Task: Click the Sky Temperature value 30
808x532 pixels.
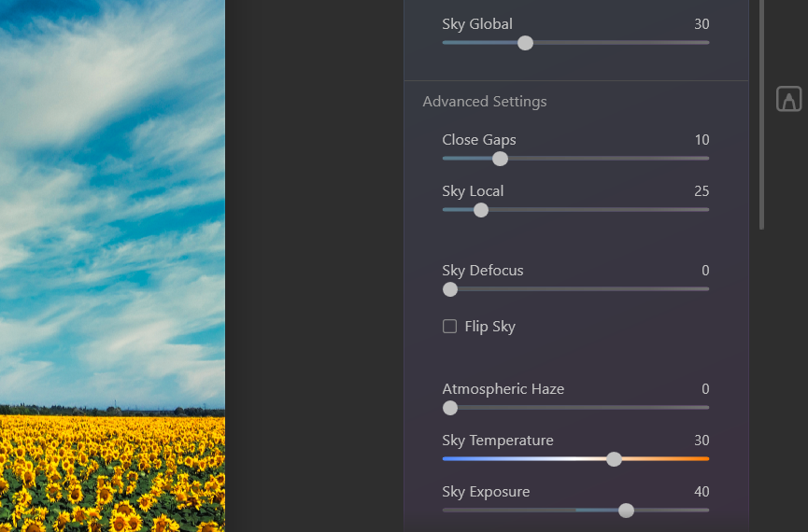Action: [702, 441]
